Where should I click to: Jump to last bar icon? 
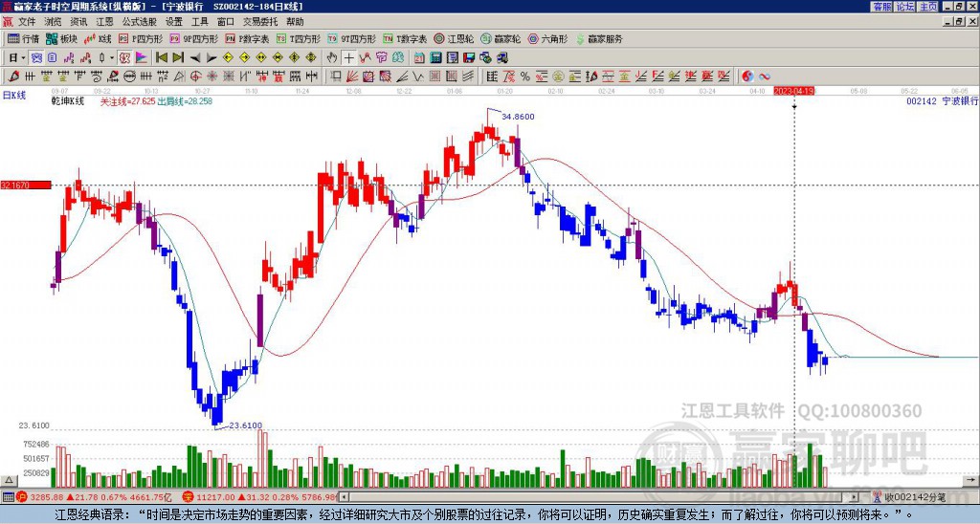[x=178, y=58]
